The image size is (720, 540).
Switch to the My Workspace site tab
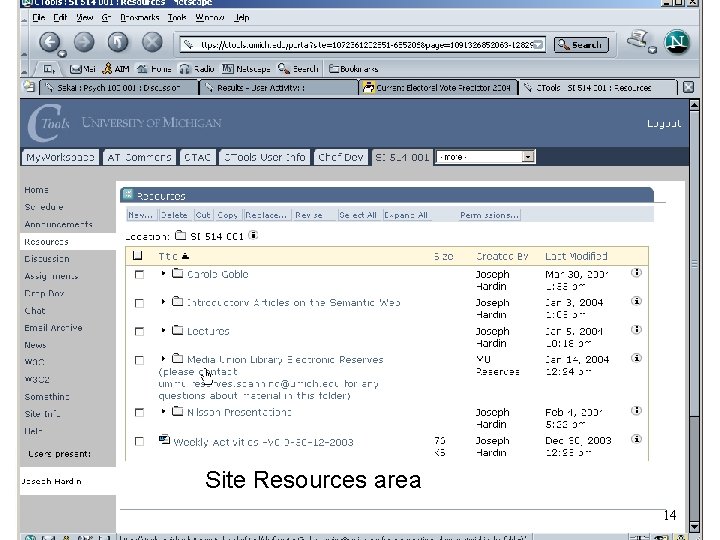[x=60, y=158]
